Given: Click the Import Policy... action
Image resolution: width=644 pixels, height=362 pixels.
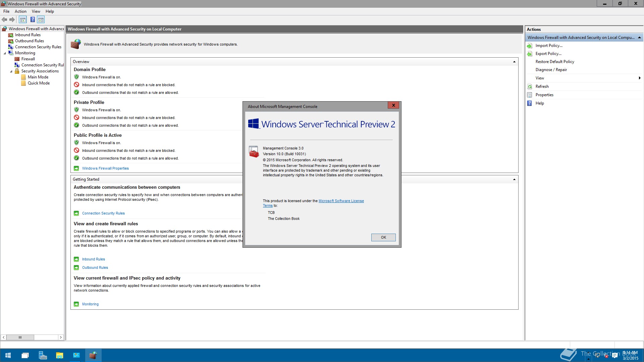Looking at the screenshot, I should click(x=549, y=46).
